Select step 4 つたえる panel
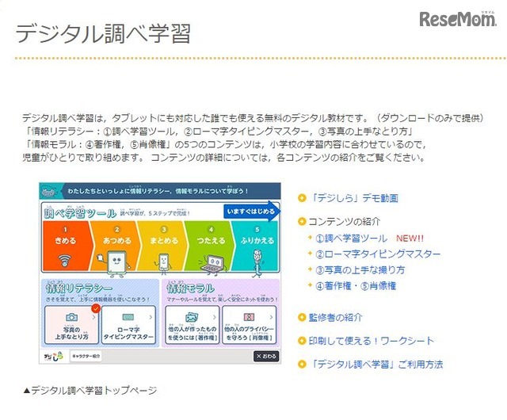Viewport: 507px width, 420px height. click(x=210, y=246)
